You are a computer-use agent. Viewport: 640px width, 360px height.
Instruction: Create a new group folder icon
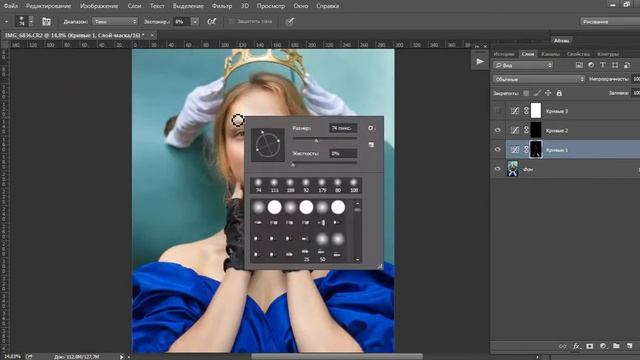pos(616,346)
